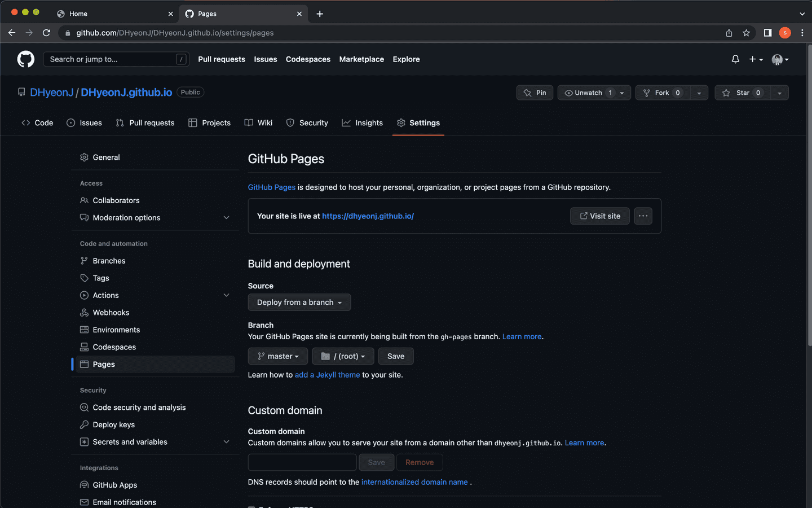The image size is (812, 508).
Task: Open Explore in top navigation
Action: 406,59
